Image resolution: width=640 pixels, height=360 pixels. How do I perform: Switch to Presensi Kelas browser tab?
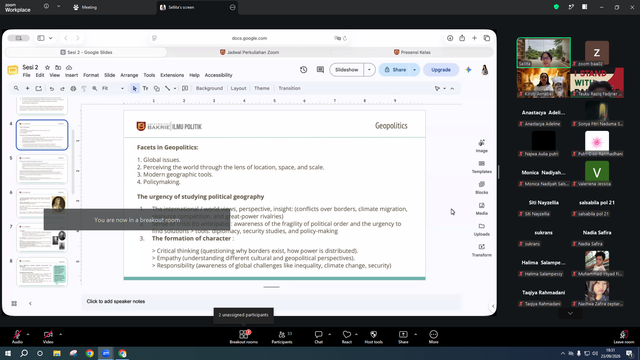click(x=412, y=52)
